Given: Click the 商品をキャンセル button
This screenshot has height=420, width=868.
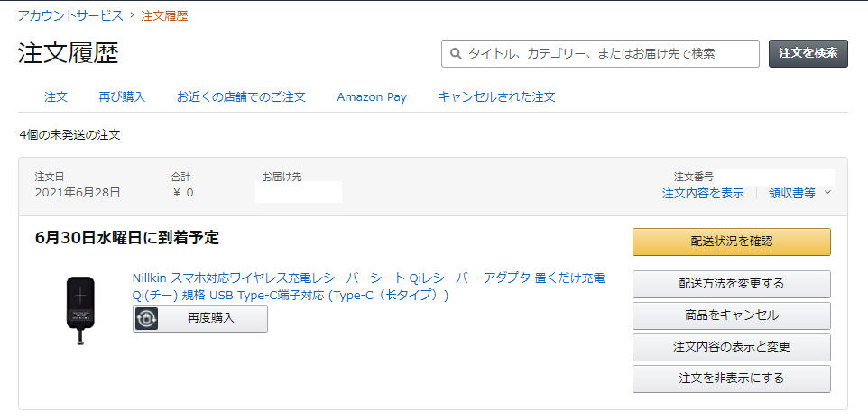Looking at the screenshot, I should 731,315.
